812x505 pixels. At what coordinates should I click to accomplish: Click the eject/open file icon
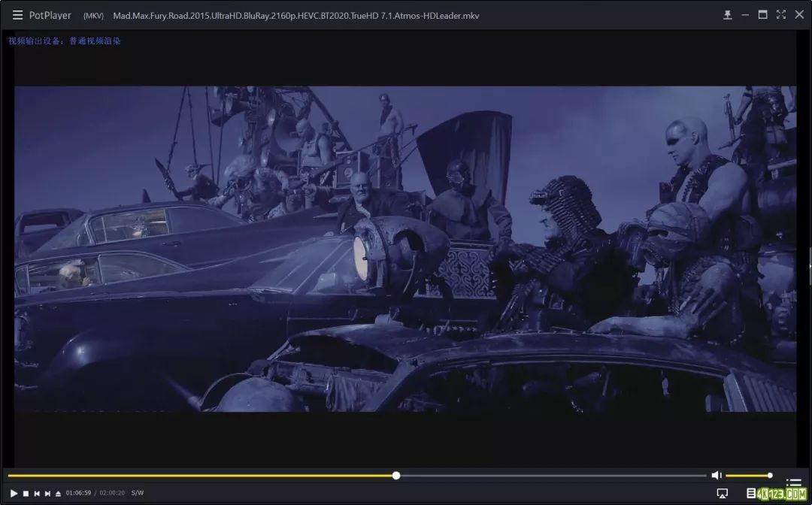tap(58, 493)
